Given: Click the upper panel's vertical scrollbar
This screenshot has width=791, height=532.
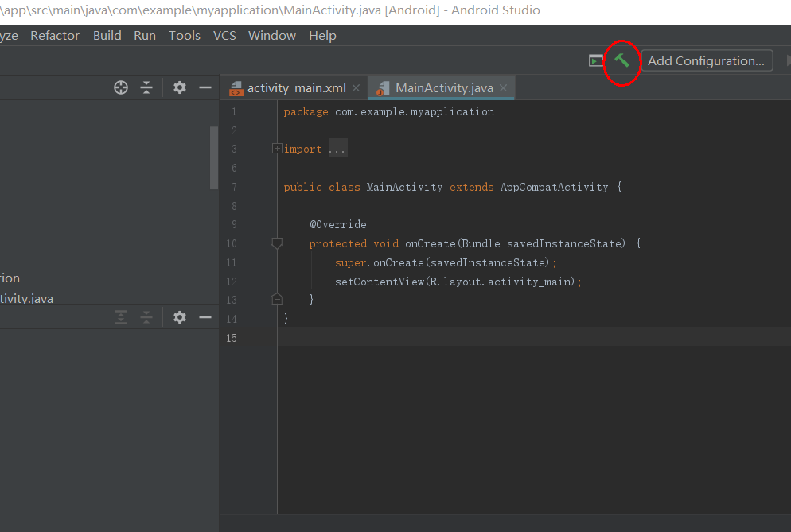Looking at the screenshot, I should click(x=214, y=157).
